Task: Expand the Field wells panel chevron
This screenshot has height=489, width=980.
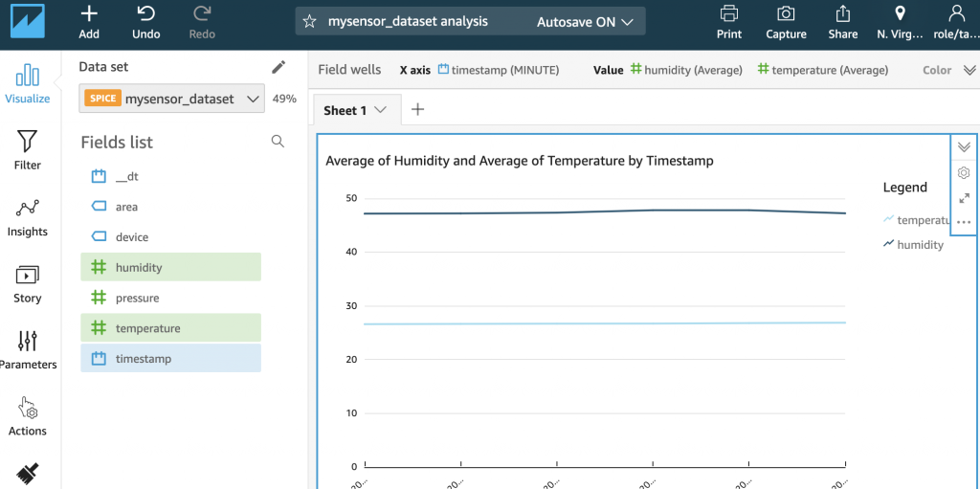Action: [969, 70]
